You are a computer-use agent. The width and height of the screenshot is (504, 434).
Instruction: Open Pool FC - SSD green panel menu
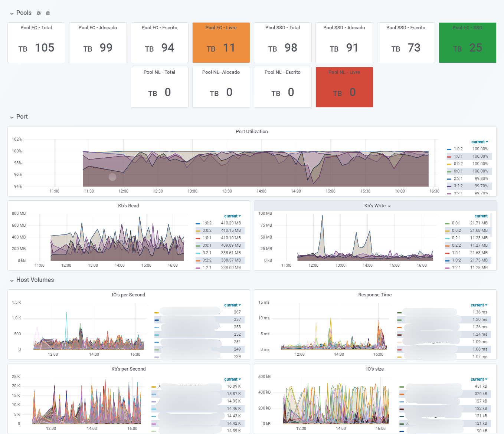point(467,28)
